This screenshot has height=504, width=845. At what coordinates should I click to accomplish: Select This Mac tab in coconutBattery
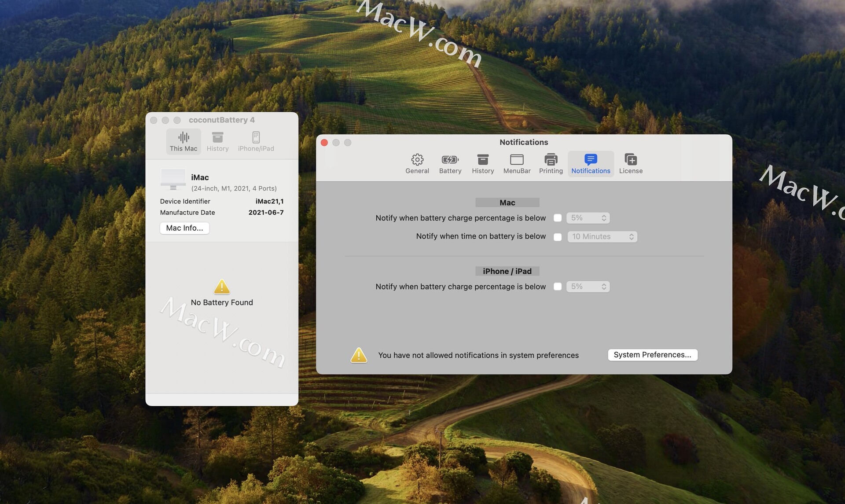(x=184, y=142)
